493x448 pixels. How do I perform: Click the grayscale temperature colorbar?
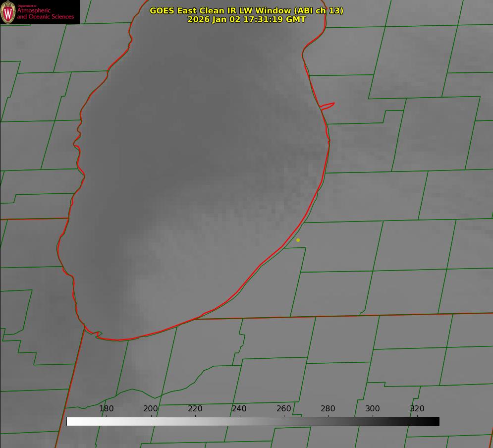click(253, 421)
